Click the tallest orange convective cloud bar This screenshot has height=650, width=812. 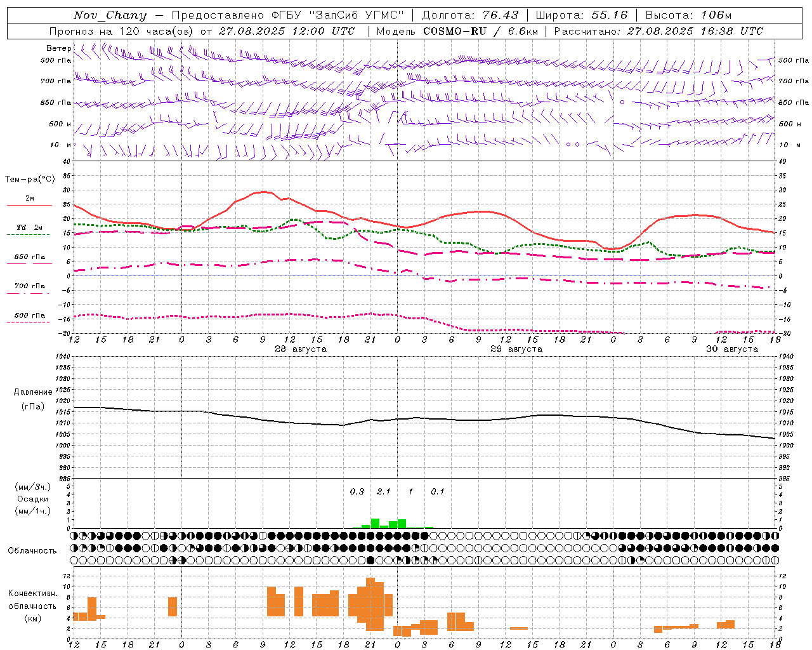[x=370, y=604]
